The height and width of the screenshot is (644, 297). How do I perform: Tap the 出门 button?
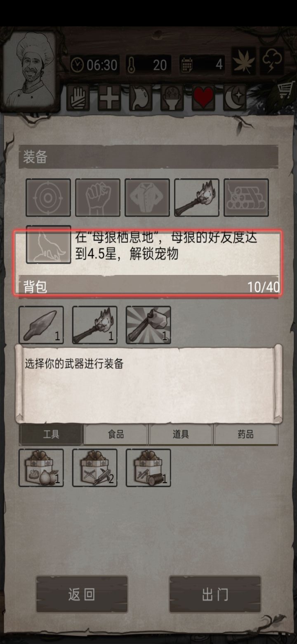tap(215, 594)
